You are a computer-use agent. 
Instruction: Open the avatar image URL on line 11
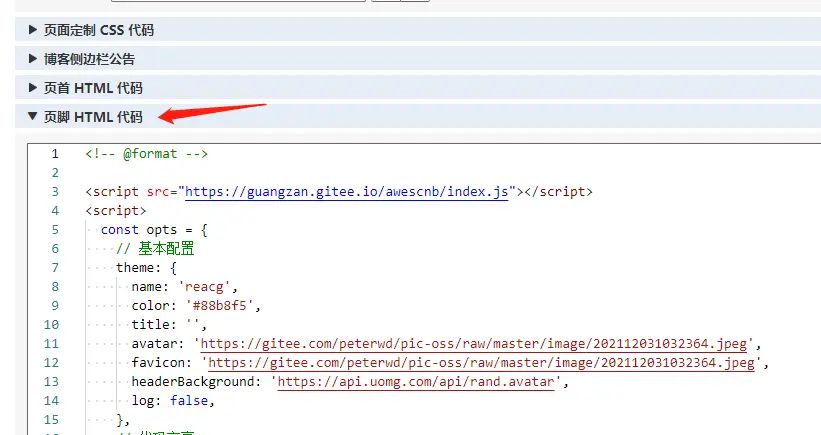474,344
